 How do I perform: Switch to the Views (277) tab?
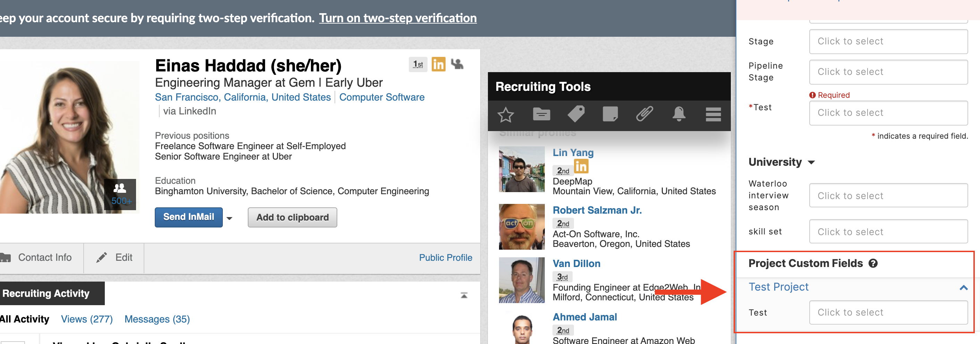87,319
